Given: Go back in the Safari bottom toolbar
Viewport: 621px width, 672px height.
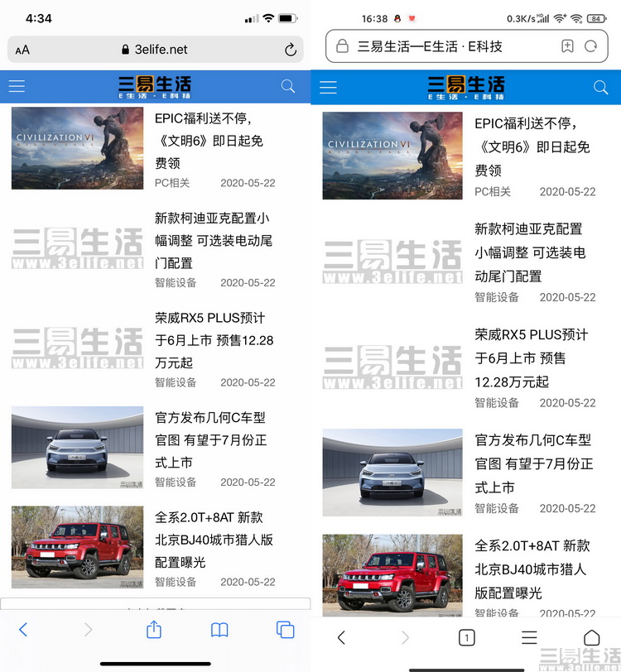Looking at the screenshot, I should pyautogui.click(x=23, y=630).
